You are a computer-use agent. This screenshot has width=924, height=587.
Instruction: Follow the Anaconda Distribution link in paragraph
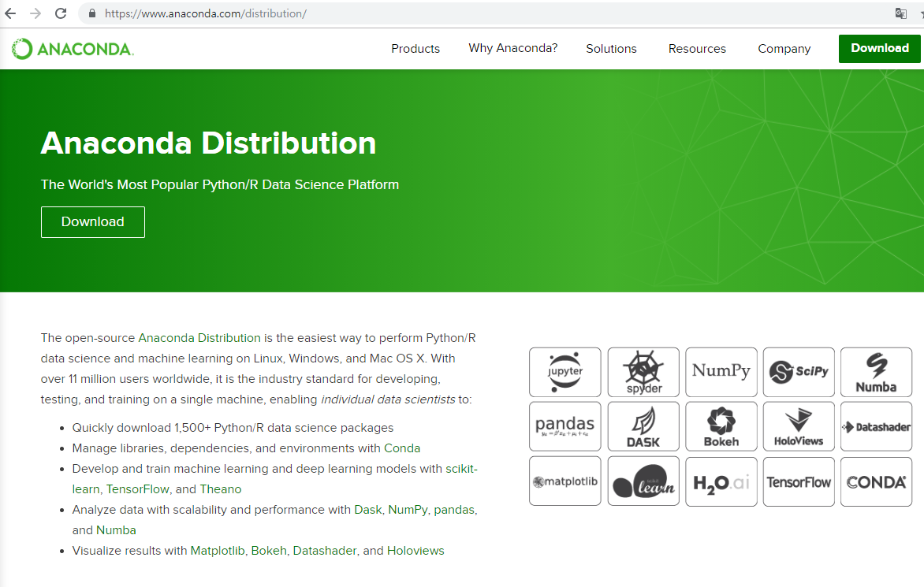click(x=199, y=338)
